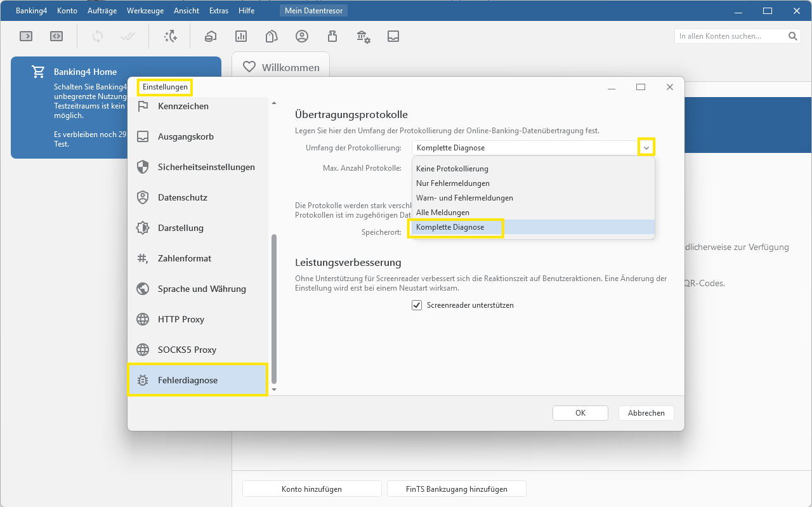Select Keine Protokollierung option
The image size is (812, 507).
coord(534,169)
